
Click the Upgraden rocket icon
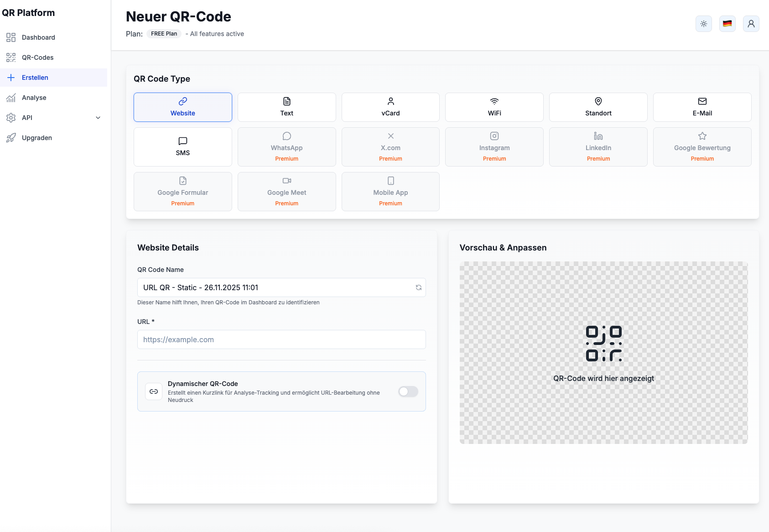(11, 138)
